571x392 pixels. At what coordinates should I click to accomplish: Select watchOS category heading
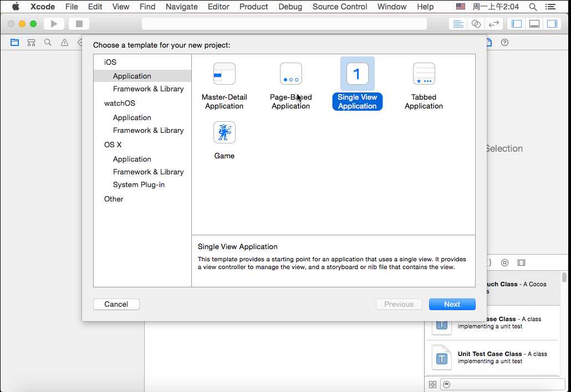[x=119, y=104]
